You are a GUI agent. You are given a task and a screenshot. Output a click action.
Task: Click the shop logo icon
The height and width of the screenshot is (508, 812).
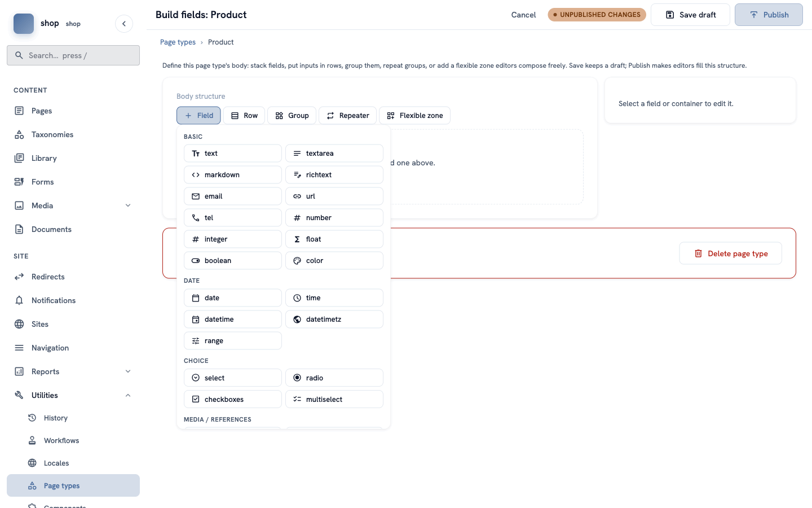coord(24,24)
